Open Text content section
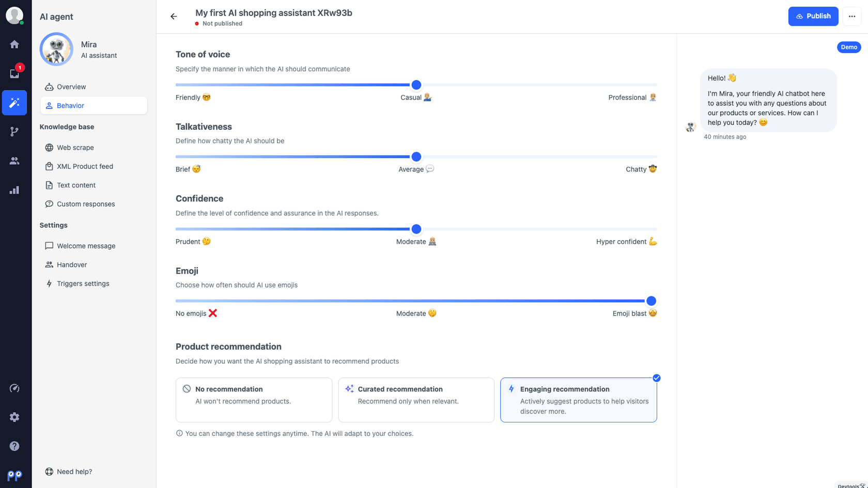 (94, 185)
